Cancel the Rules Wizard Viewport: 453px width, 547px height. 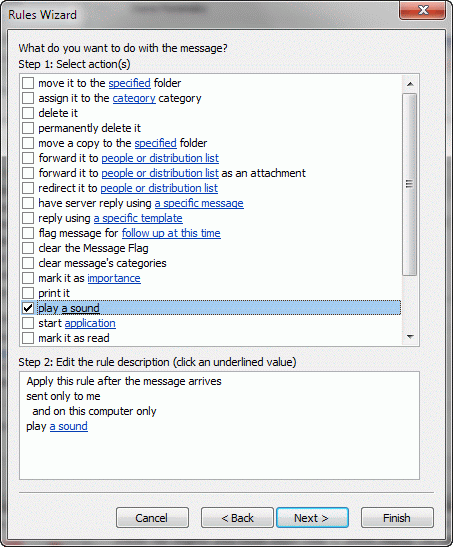(152, 518)
